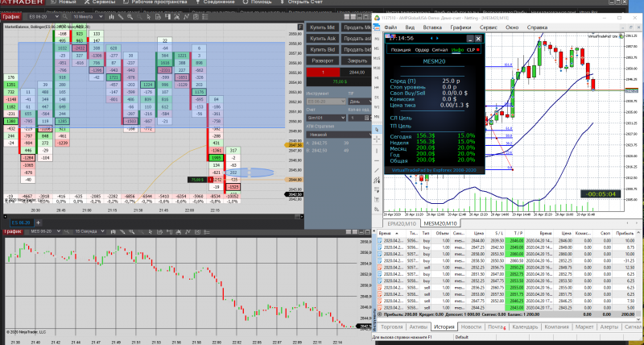Open 15 Секунда interval dropdown

tap(88, 231)
